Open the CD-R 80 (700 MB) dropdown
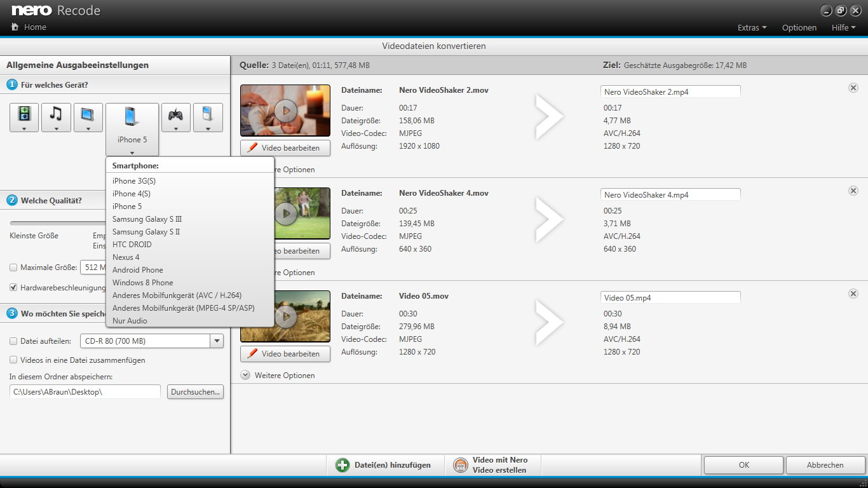 click(217, 341)
